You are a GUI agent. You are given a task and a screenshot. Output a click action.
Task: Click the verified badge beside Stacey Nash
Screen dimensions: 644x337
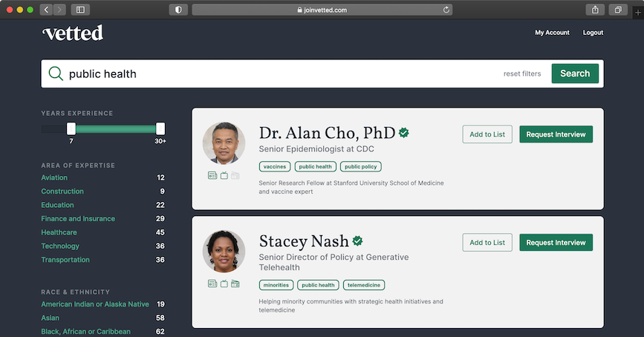[357, 241]
